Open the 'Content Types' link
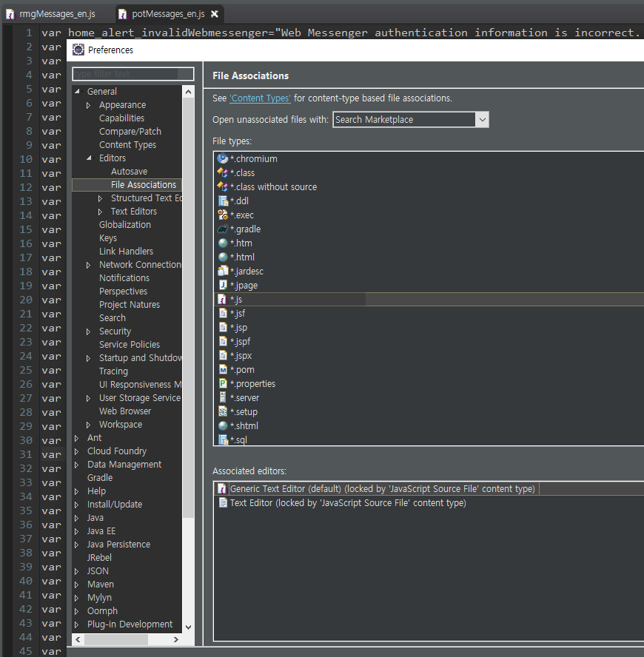 pyautogui.click(x=260, y=98)
